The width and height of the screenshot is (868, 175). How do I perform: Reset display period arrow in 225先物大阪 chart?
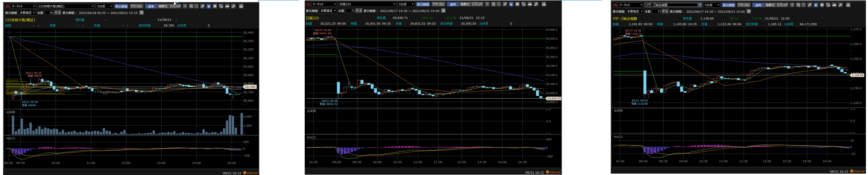(x=141, y=13)
